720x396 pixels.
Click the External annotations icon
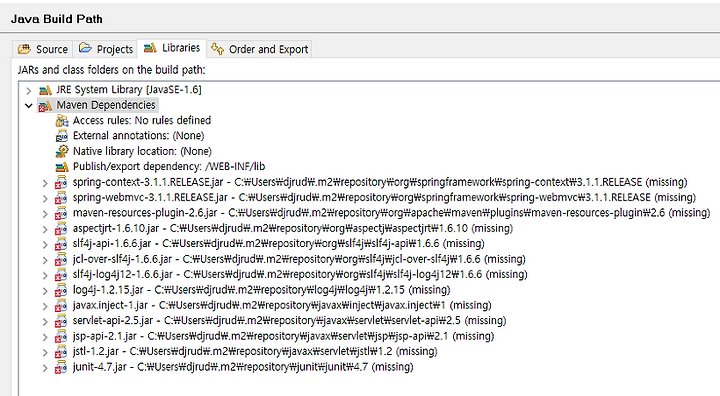click(62, 136)
